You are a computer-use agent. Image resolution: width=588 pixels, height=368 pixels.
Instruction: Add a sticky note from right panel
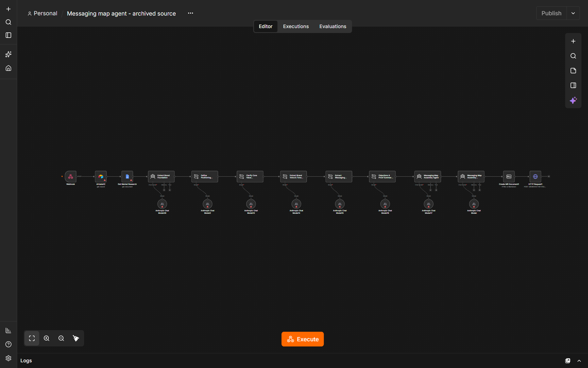point(573,71)
